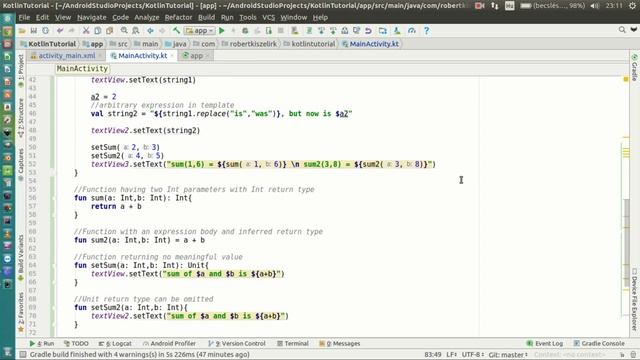Paste with the clipboard toolbar icon
Image resolution: width=640 pixels, height=360 pixels.
pyautogui.click(x=109, y=31)
